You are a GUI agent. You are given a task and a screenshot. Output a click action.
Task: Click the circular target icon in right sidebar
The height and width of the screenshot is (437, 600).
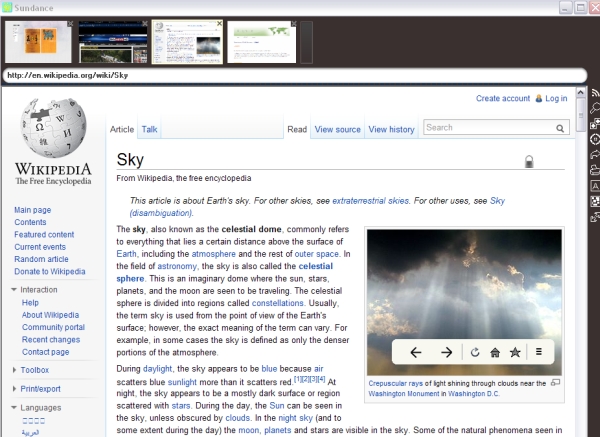coord(595,139)
